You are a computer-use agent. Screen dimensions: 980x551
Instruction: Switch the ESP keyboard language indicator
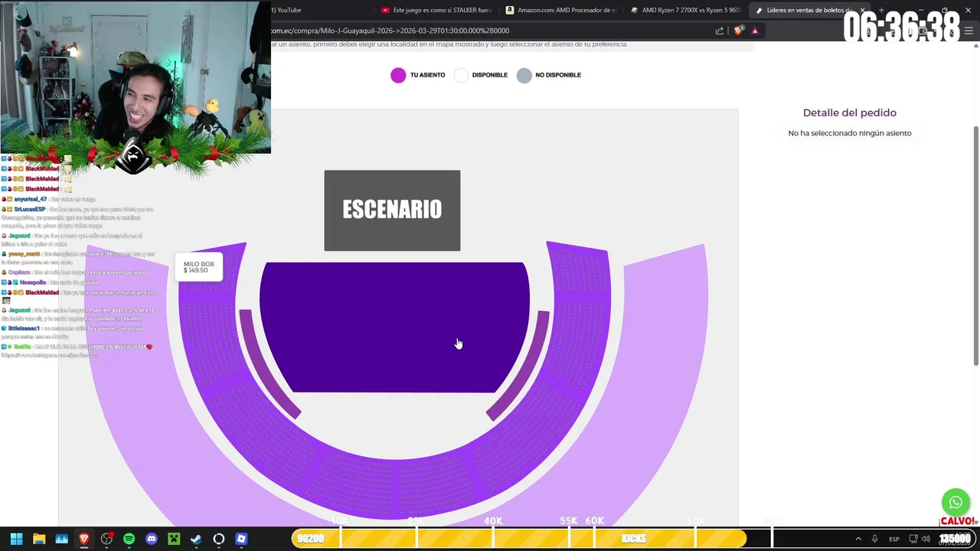894,539
